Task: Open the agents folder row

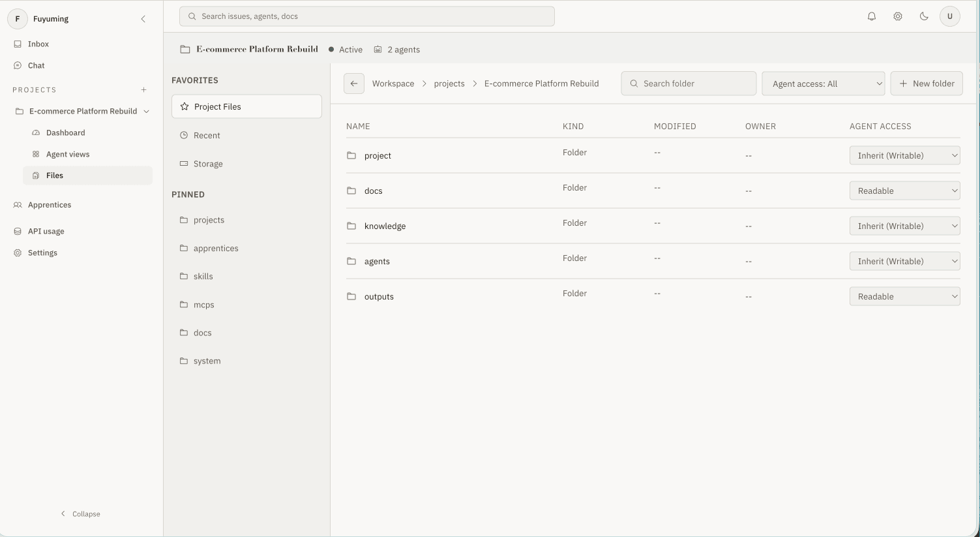Action: pyautogui.click(x=653, y=261)
